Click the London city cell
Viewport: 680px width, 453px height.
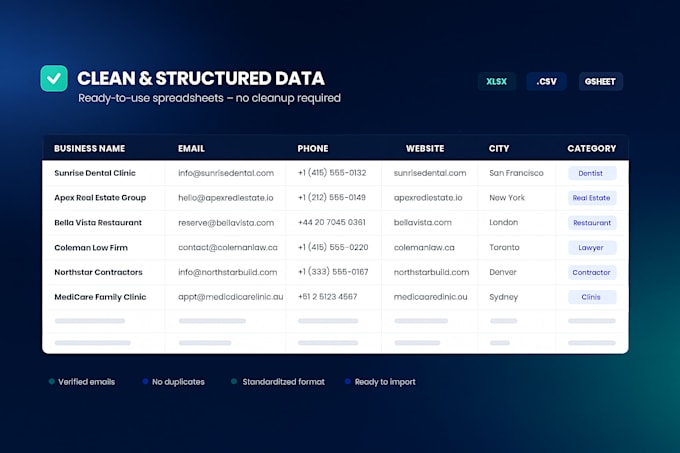pyautogui.click(x=503, y=222)
